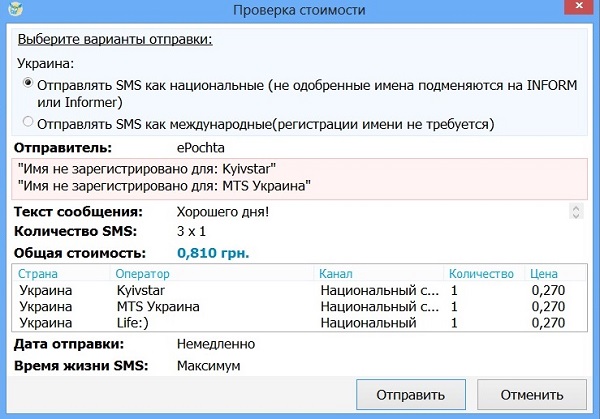
Task: Select the MTS Украина operator row
Action: click(299, 307)
